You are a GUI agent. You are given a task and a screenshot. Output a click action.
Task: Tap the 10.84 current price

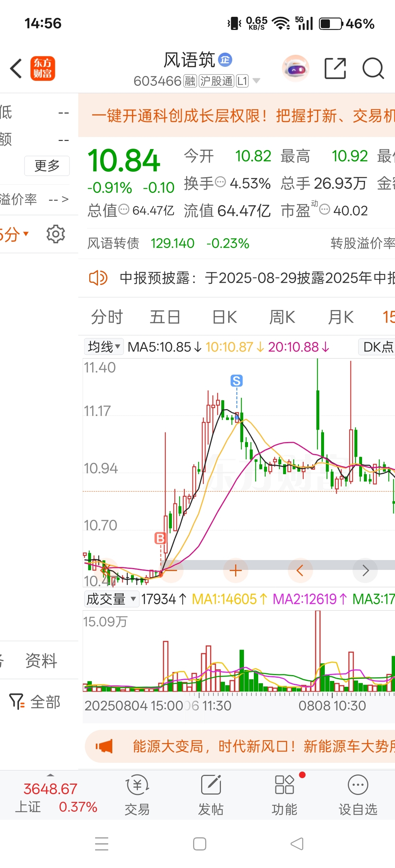124,161
